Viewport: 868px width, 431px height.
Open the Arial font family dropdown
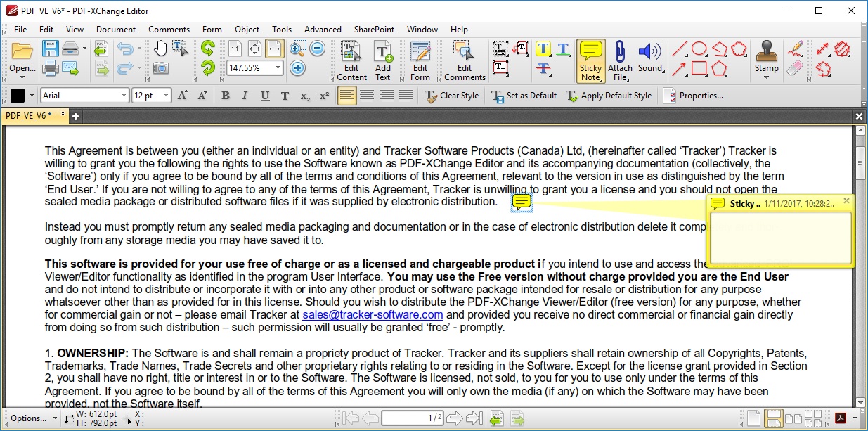point(123,95)
